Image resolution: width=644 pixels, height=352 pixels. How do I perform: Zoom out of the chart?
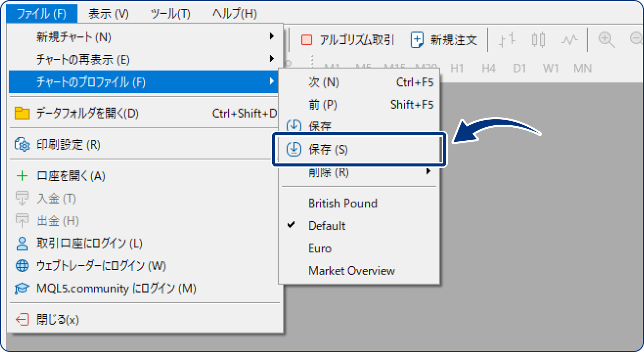(x=637, y=39)
